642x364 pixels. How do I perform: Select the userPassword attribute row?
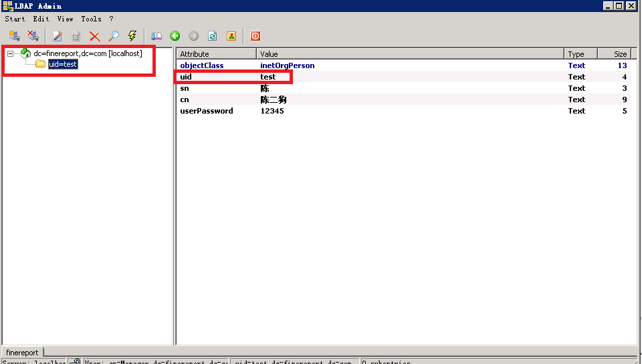click(207, 111)
